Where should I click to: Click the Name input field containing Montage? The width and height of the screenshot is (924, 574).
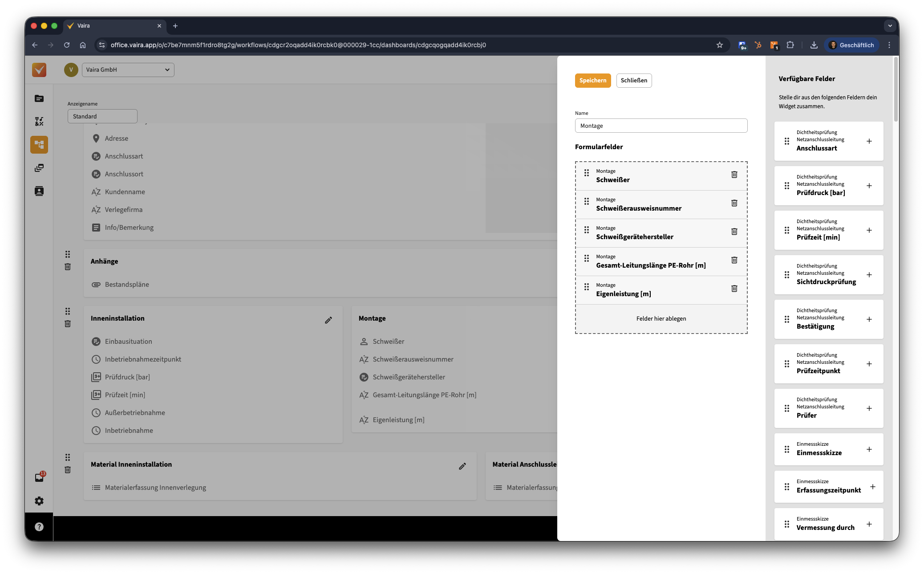tap(661, 126)
